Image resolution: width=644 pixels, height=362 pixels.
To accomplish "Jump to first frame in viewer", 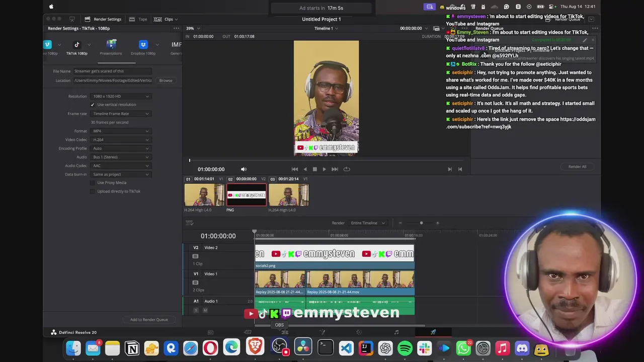I will [x=295, y=169].
